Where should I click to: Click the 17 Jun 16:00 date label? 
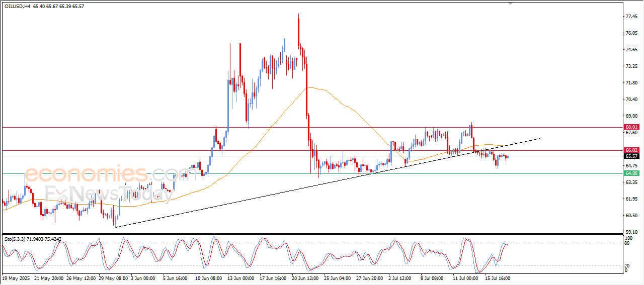click(274, 277)
